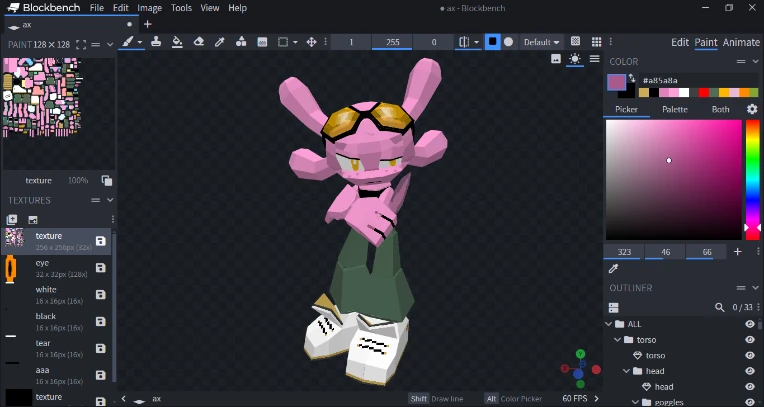Hide the torso folder
This screenshot has height=407, width=764.
coord(750,340)
